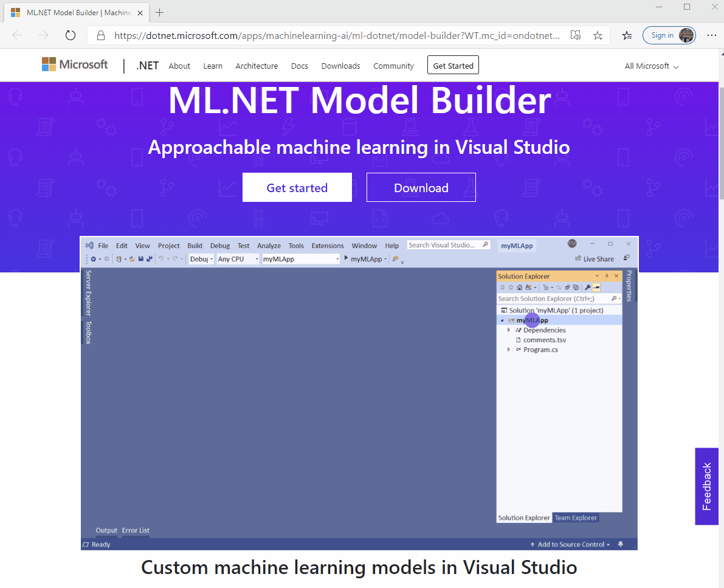Click the Visual Studio account avatar
Viewport: 724px width, 588px height.
572,243
